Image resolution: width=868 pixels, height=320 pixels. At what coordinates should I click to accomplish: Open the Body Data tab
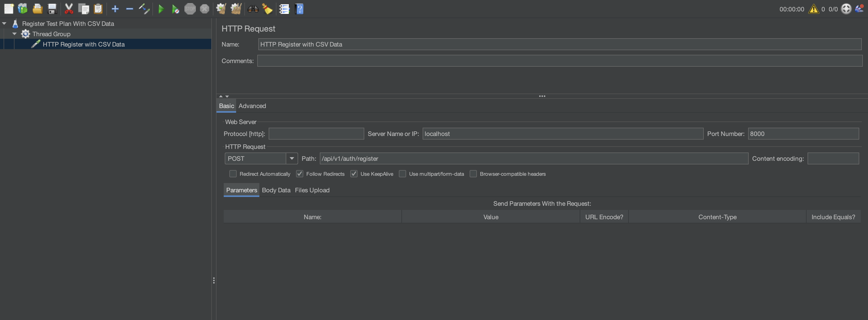point(276,190)
